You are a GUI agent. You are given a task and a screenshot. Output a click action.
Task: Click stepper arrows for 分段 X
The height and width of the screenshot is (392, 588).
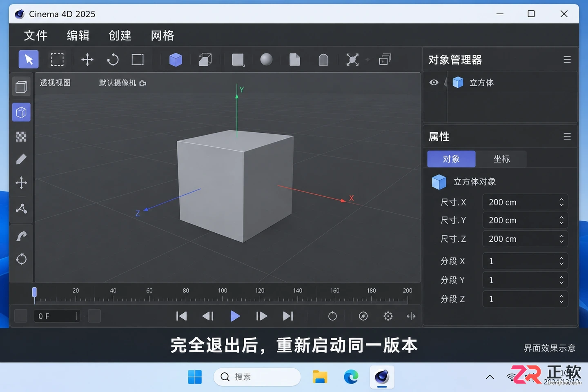[561, 261]
